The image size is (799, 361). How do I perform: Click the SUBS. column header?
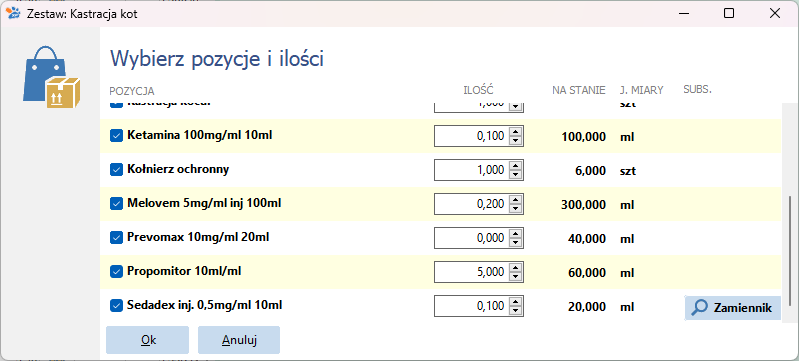click(697, 90)
